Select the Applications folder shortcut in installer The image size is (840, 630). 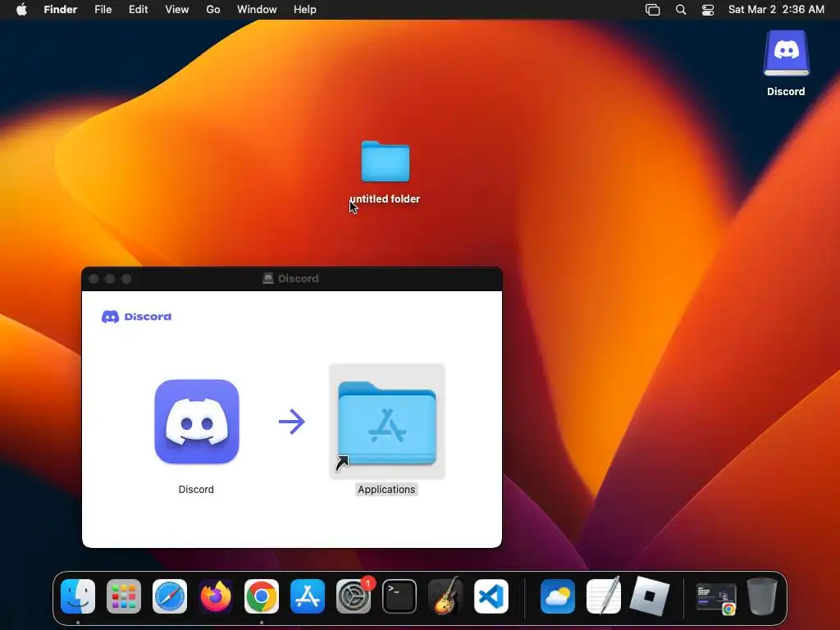pos(387,422)
